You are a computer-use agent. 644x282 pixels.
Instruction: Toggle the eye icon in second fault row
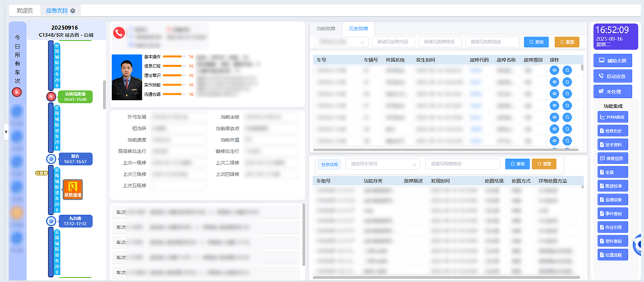[553, 82]
